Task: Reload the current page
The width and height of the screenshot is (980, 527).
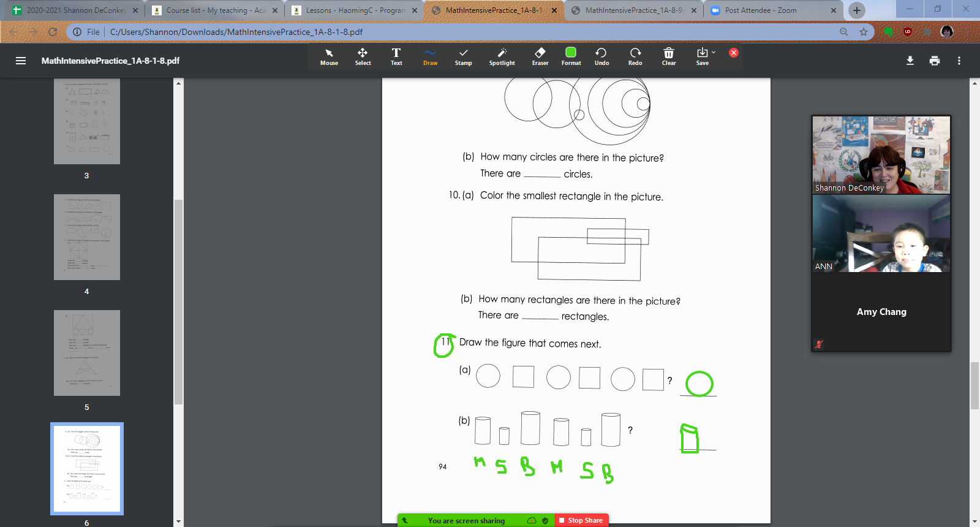Action: click(x=53, y=32)
